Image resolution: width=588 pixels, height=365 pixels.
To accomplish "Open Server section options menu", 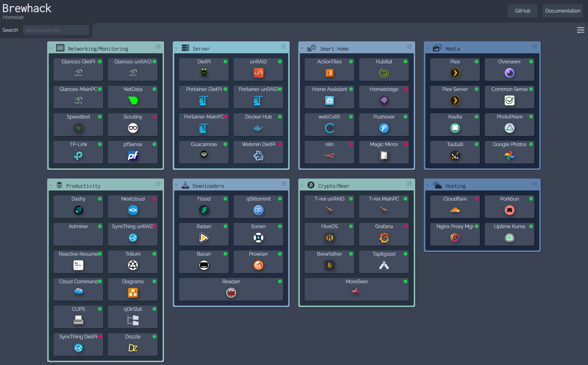I will click(x=283, y=47).
